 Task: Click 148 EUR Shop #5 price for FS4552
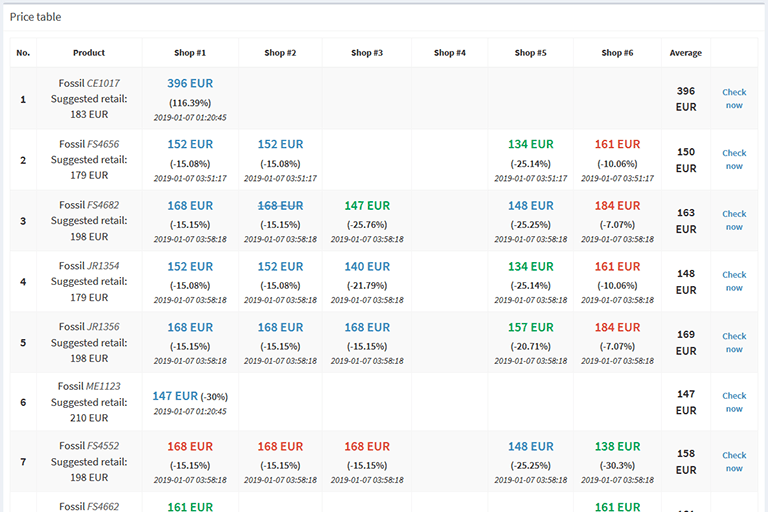(x=530, y=446)
